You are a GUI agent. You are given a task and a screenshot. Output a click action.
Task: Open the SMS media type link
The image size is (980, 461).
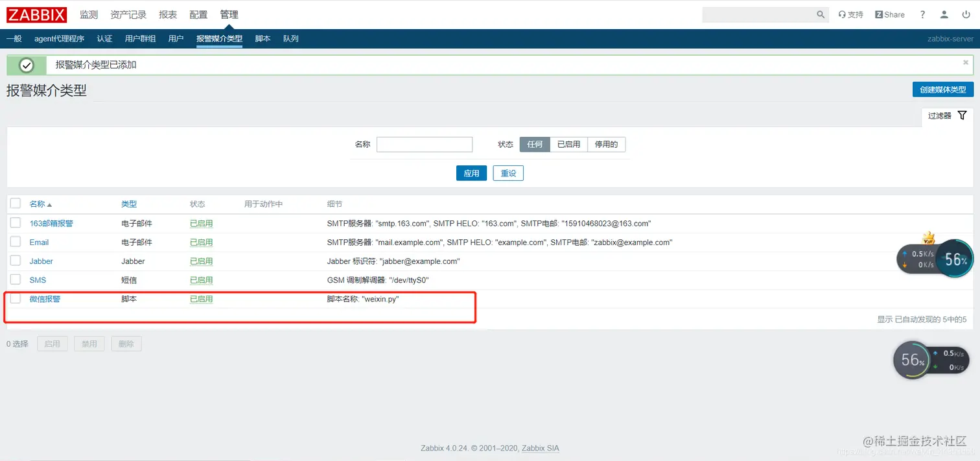pyautogui.click(x=38, y=280)
